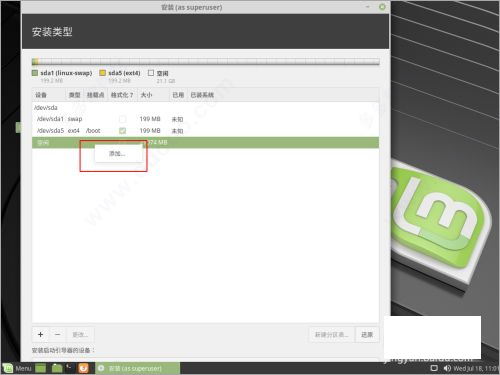Screen dimensions: 500x375
Task: Choose 添加... in the context menu
Action: click(117, 154)
